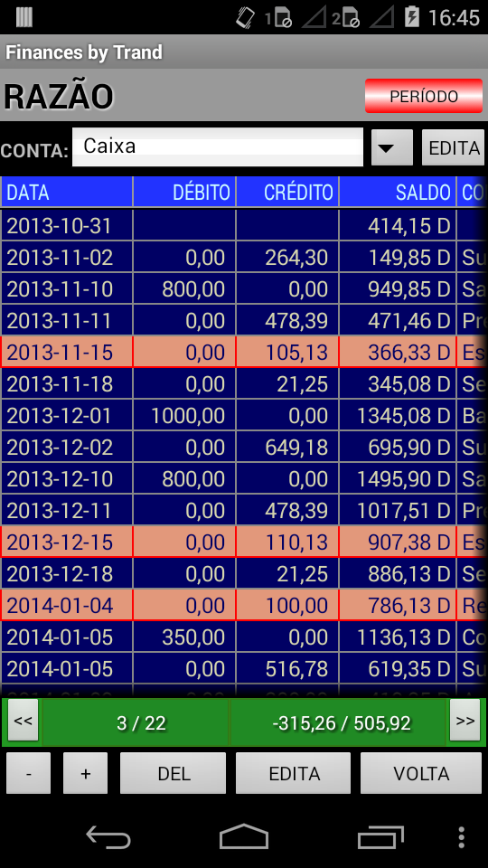Click the red PERÍODO button
This screenshot has height=868, width=488.
coord(424,96)
